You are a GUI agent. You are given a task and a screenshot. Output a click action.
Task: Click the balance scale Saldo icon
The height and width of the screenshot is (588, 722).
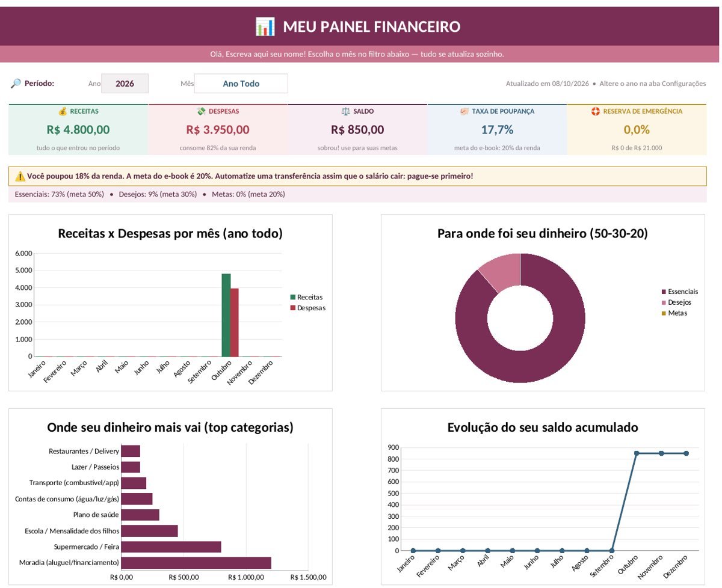[345, 111]
